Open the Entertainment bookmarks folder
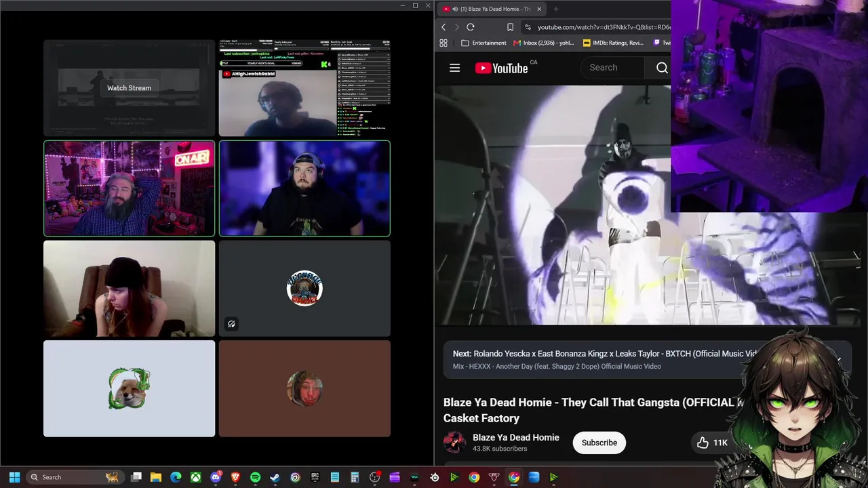The width and height of the screenshot is (868, 488). pos(484,43)
